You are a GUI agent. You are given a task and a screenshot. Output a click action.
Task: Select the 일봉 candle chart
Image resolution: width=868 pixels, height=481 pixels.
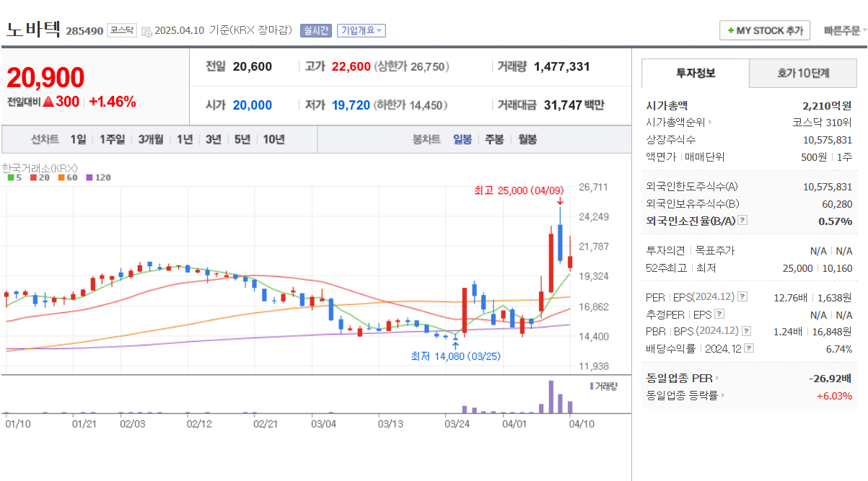[x=463, y=139]
